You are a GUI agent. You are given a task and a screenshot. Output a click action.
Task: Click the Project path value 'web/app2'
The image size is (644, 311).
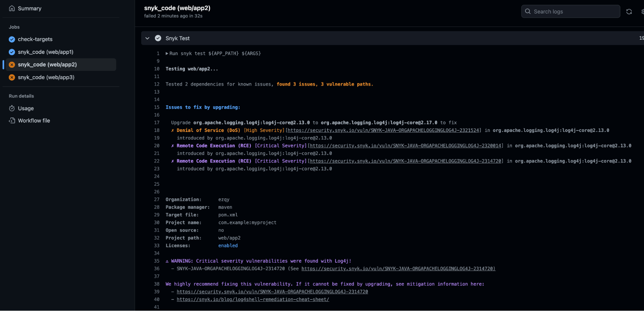click(229, 238)
